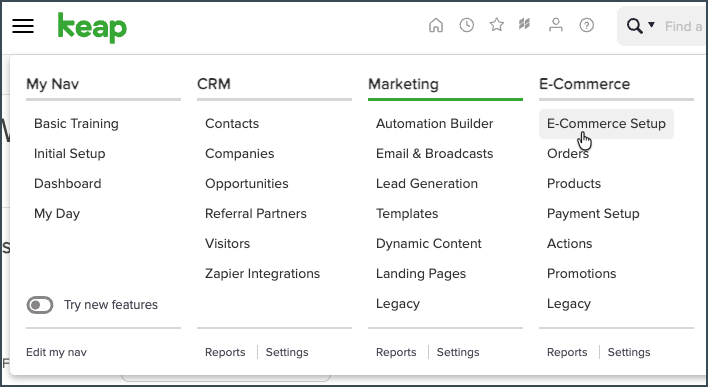Click the search magnifier icon
708x387 pixels.
pos(634,26)
